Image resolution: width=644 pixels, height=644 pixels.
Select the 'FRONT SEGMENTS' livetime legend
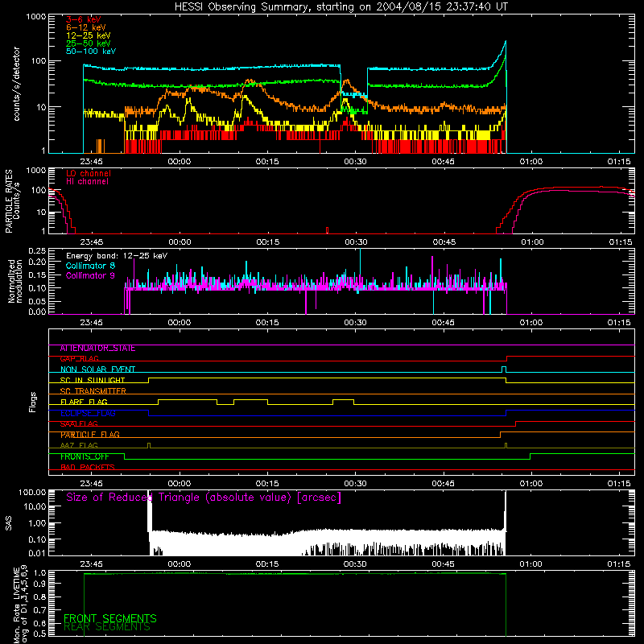[x=110, y=618]
